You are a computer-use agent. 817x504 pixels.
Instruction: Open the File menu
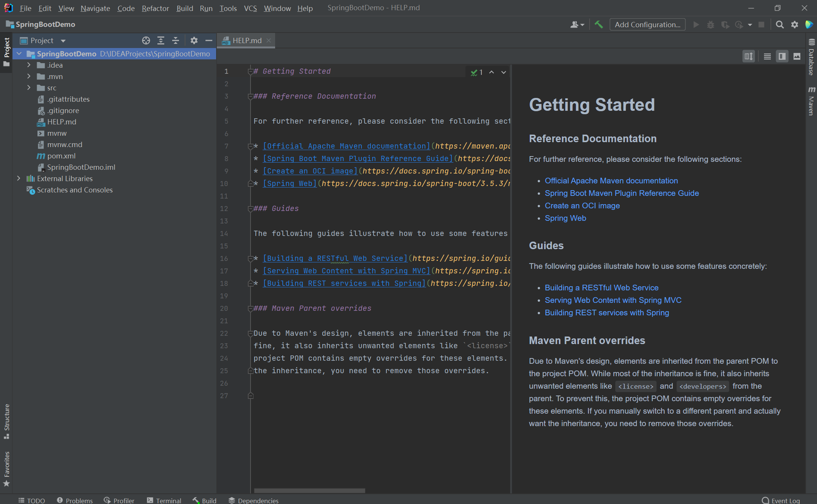pos(25,8)
